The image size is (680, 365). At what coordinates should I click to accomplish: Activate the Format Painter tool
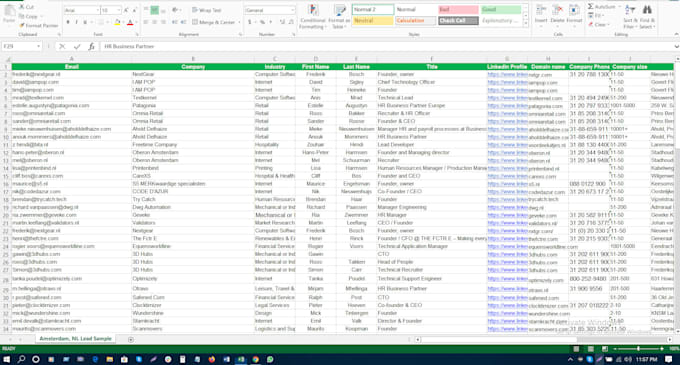(39, 26)
